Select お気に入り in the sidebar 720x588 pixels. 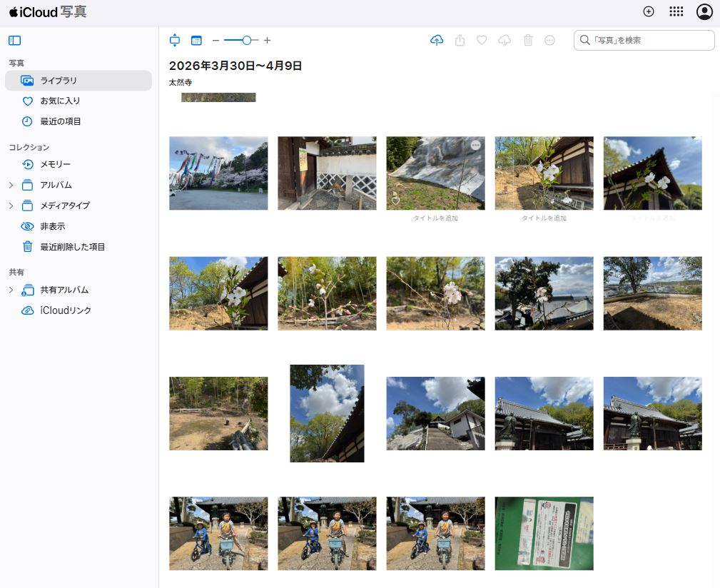click(60, 101)
